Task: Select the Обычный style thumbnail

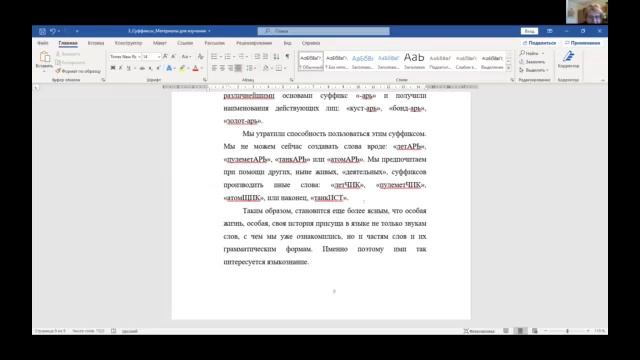Action: 311,61
